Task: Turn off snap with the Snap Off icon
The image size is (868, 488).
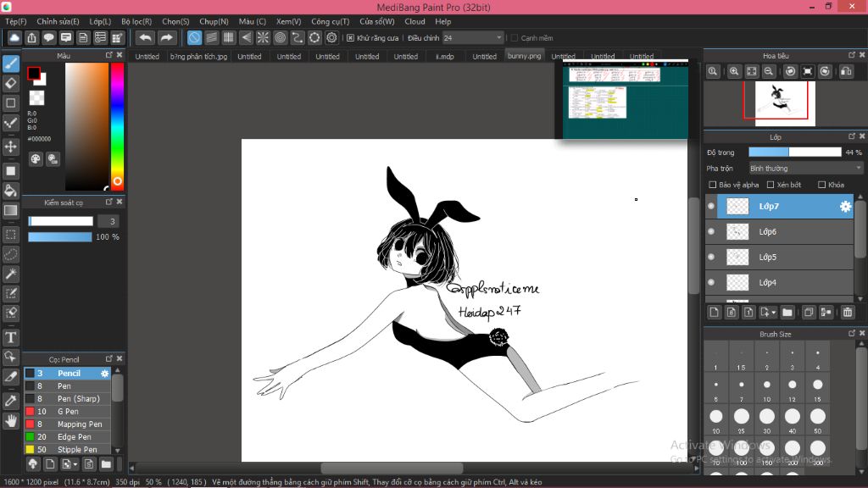Action: (x=194, y=37)
